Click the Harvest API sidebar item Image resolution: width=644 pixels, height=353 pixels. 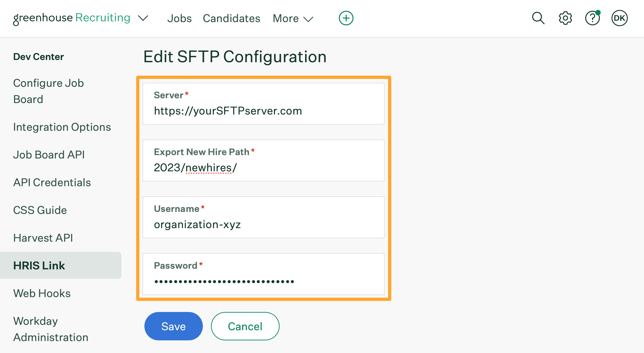43,237
